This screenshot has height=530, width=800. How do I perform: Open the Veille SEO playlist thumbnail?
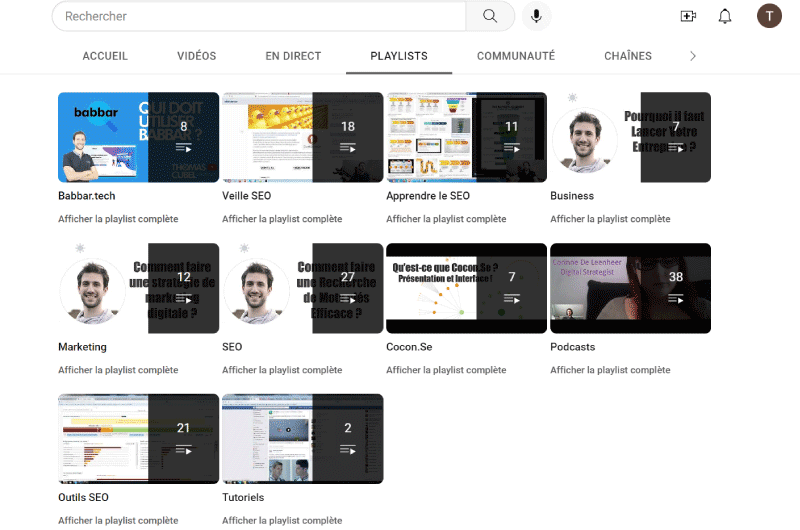(303, 137)
